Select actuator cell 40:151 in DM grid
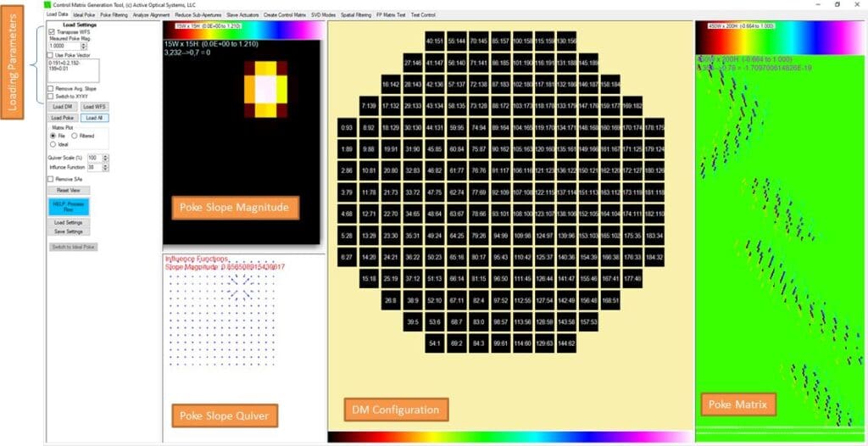This screenshot has width=868, height=446. [434, 41]
